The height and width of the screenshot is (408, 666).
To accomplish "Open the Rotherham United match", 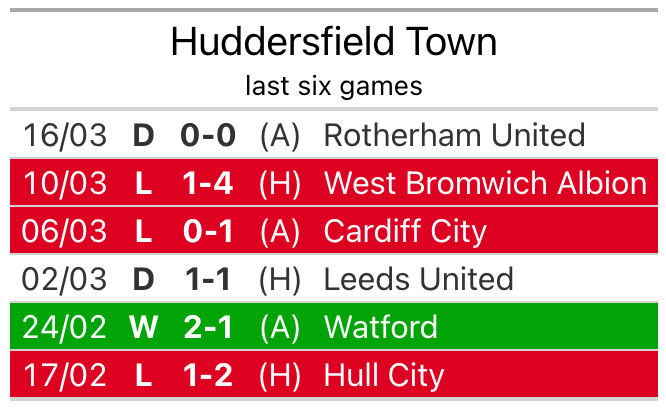I will [454, 135].
